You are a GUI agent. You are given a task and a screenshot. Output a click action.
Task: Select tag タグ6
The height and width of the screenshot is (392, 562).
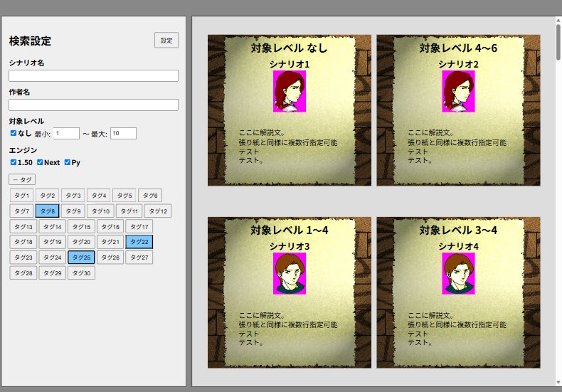click(x=150, y=196)
